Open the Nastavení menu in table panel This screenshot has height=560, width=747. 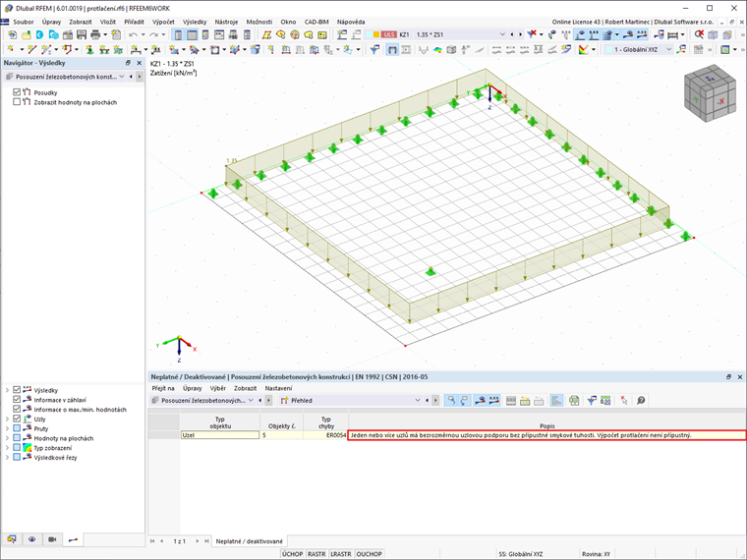279,388
